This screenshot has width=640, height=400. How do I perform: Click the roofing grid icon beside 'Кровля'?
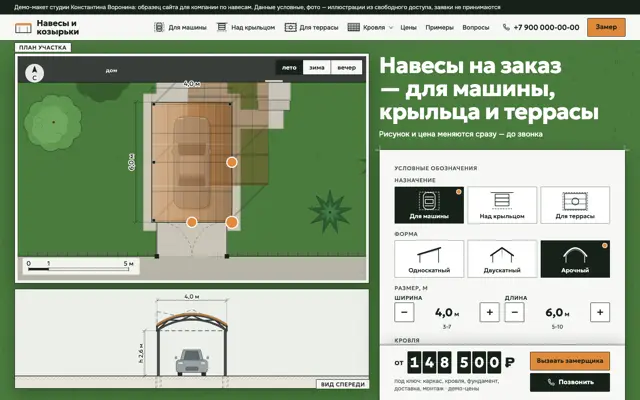click(x=353, y=27)
